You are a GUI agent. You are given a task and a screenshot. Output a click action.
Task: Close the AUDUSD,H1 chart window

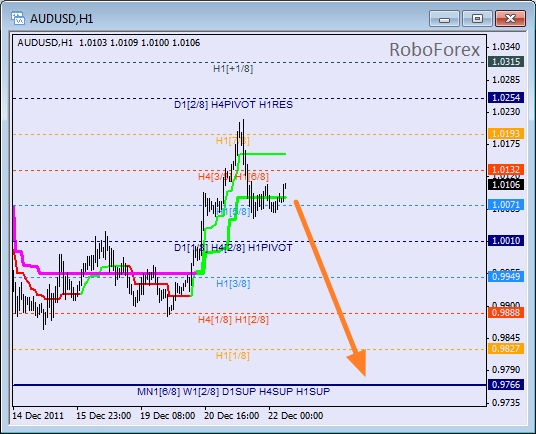510,18
